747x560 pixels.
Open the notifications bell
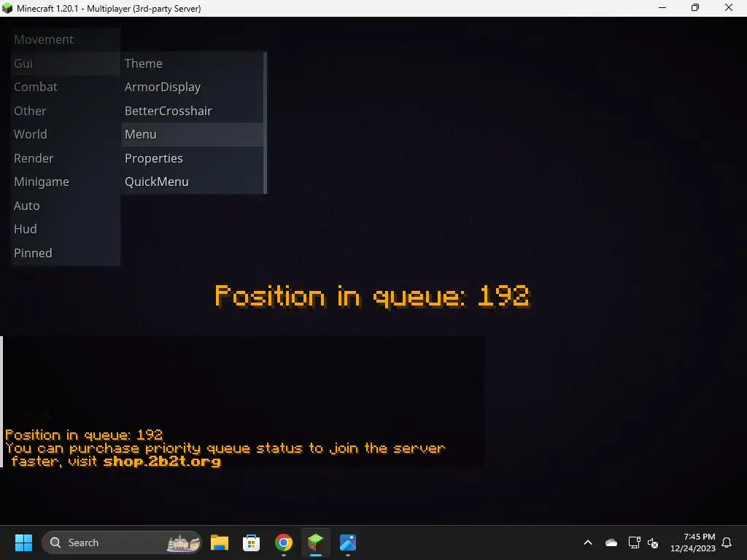pyautogui.click(x=727, y=542)
